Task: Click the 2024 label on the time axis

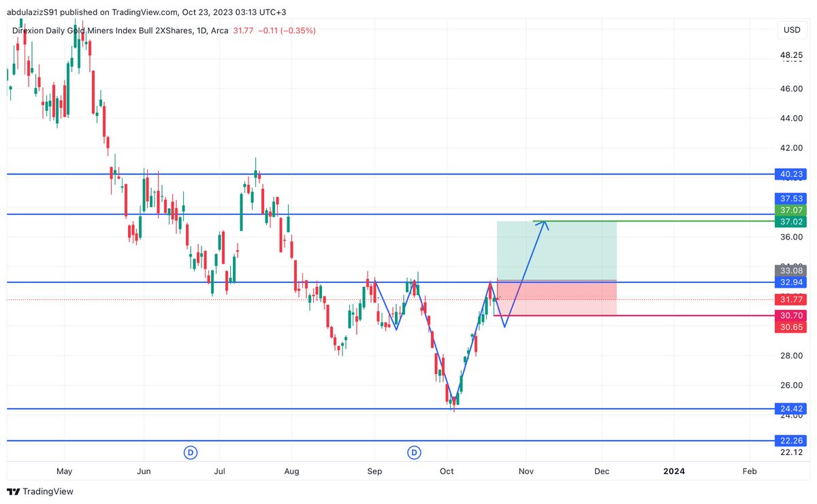Action: point(674,471)
